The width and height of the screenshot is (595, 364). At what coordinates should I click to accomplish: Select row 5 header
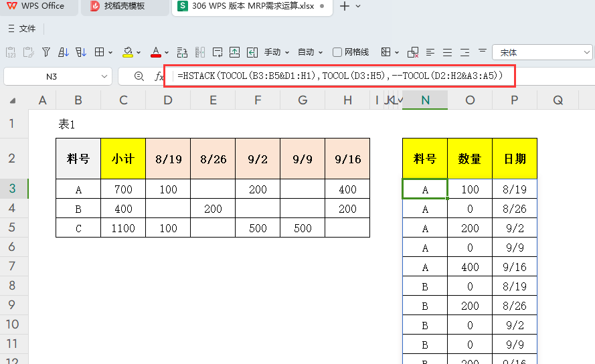click(x=13, y=227)
